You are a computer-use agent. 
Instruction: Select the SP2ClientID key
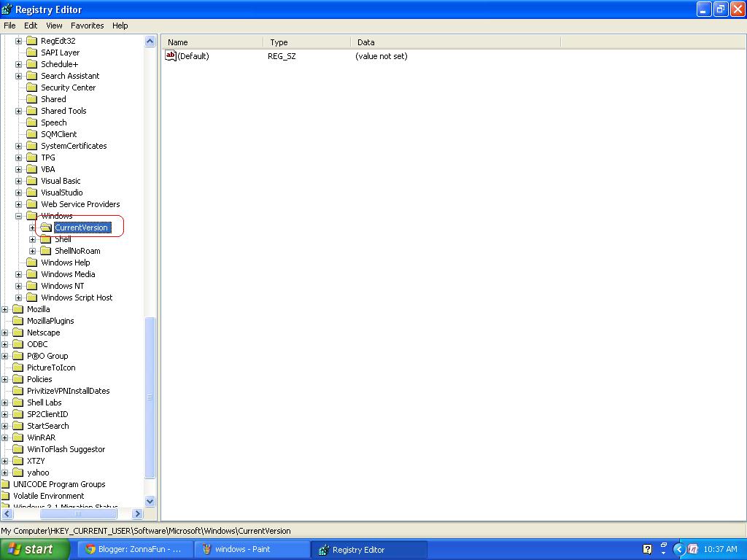[47, 414]
